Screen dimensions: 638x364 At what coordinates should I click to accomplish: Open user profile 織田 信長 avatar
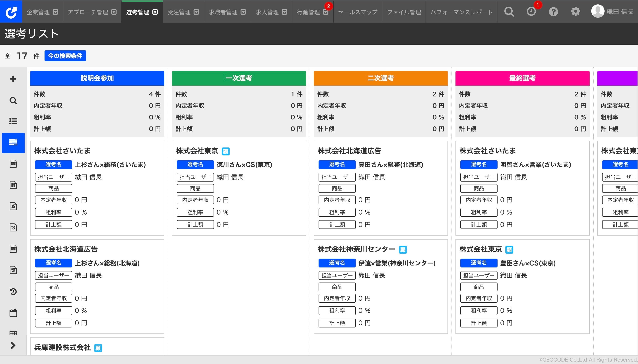597,12
